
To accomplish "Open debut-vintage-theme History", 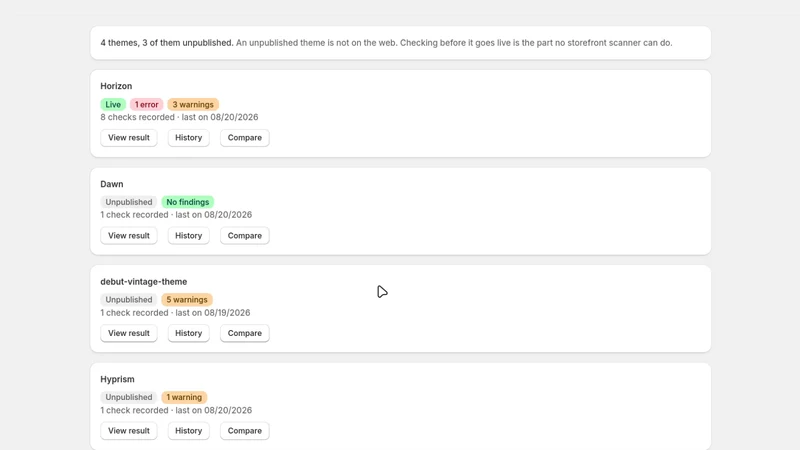I will (189, 333).
